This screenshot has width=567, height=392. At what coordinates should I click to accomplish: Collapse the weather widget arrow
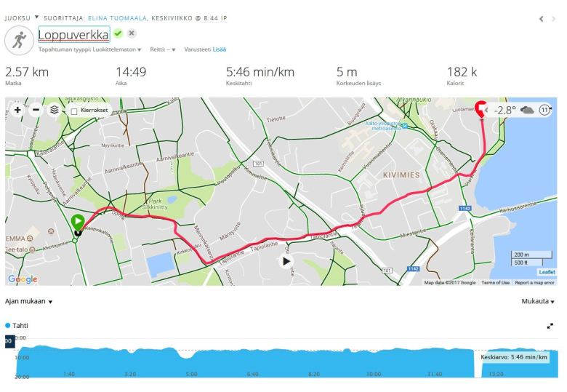[488, 111]
